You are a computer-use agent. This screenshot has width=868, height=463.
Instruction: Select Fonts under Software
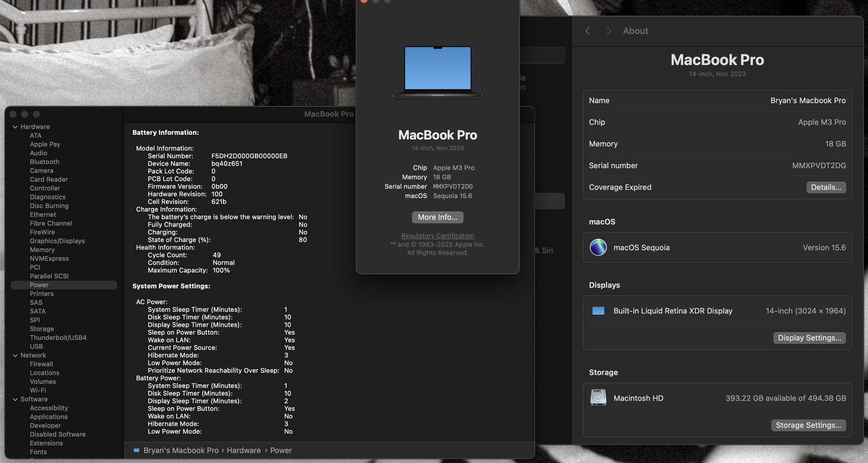[38, 452]
